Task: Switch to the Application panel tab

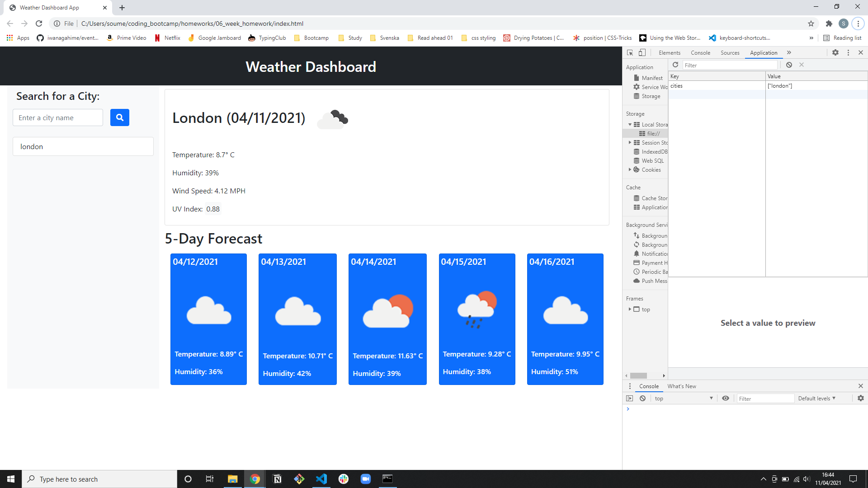Action: [763, 52]
